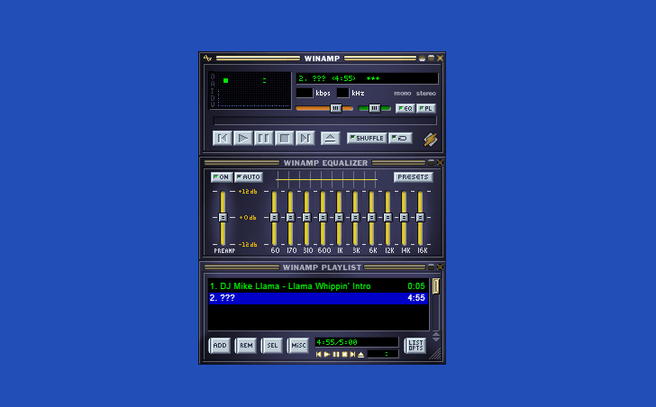Close the Winamp Equalizer window
The width and height of the screenshot is (656, 407).
coord(440,162)
